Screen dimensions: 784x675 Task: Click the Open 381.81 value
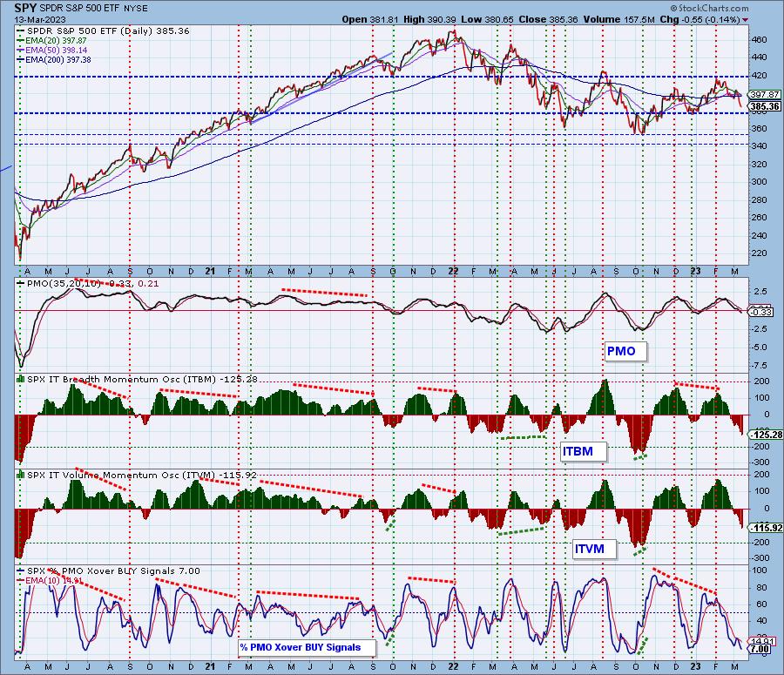coord(369,19)
